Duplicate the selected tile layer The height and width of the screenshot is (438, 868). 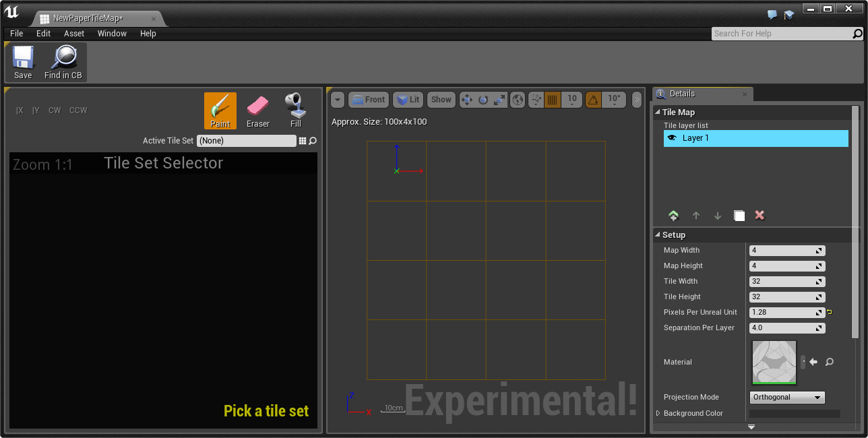[x=739, y=216]
